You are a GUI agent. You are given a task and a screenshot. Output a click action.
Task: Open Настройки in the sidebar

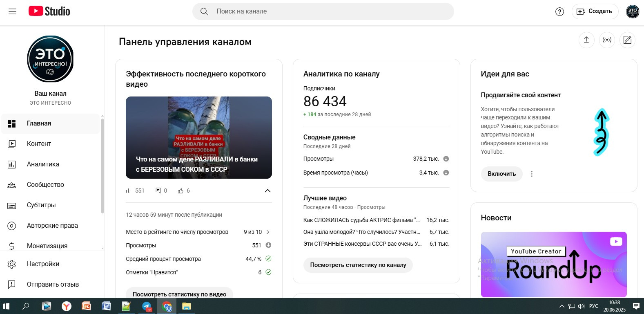tap(50, 264)
